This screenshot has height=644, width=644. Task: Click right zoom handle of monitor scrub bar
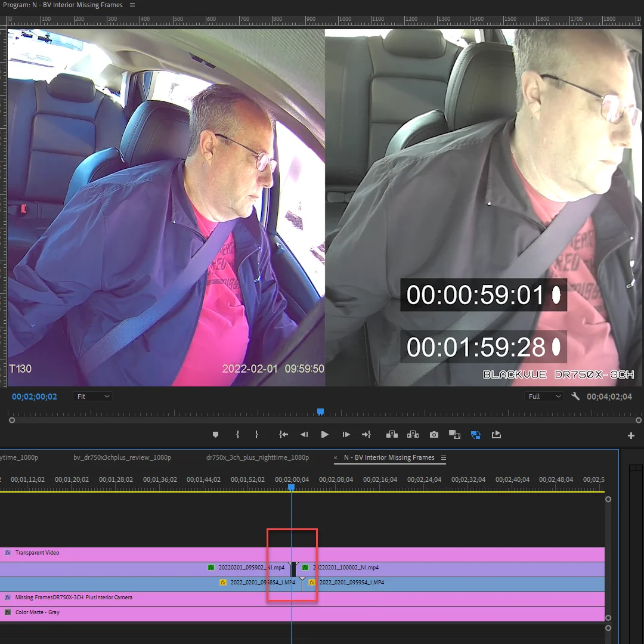click(639, 420)
